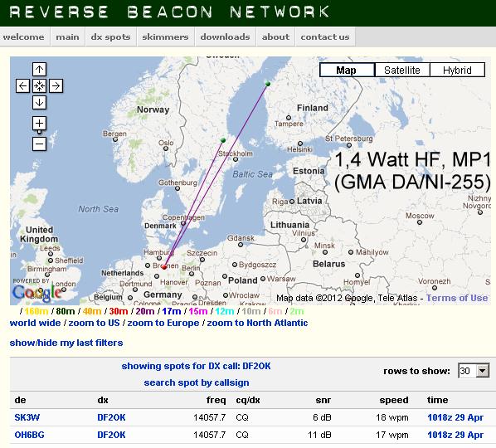Zoom in the map with the plus button
This screenshot has height=448, width=496.
pos(39,123)
